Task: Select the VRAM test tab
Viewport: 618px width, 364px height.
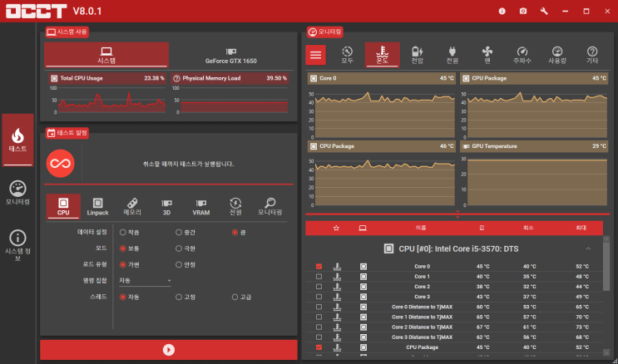Action: pyautogui.click(x=201, y=206)
